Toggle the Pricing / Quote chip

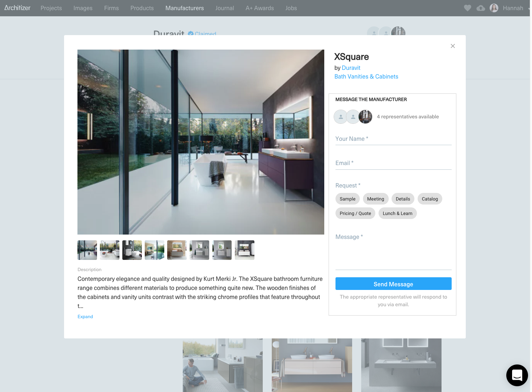tap(355, 213)
